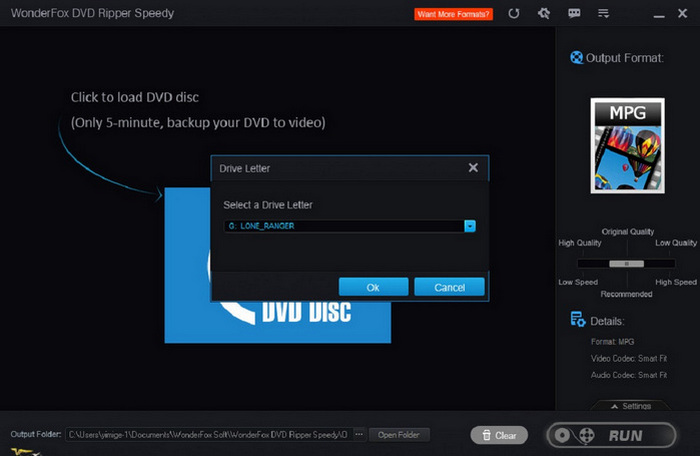The height and width of the screenshot is (456, 700).
Task: Minimize the WonderFox window
Action: [x=659, y=16]
